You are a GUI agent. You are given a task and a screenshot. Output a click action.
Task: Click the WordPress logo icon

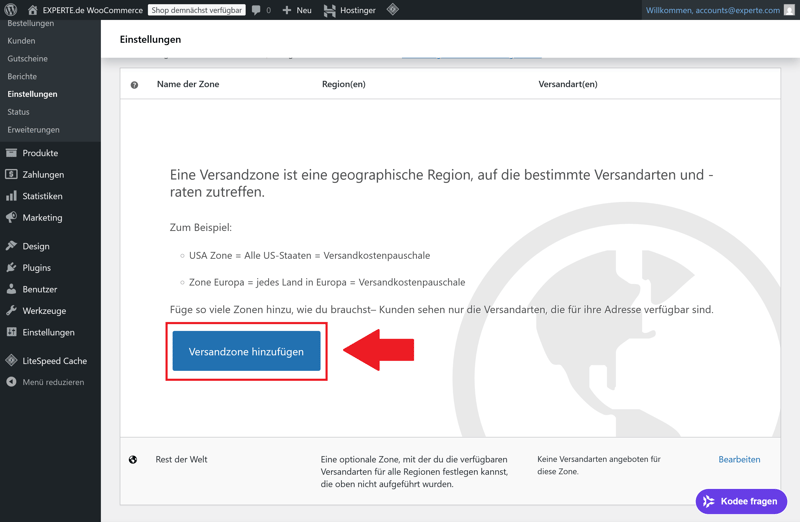[x=11, y=10]
